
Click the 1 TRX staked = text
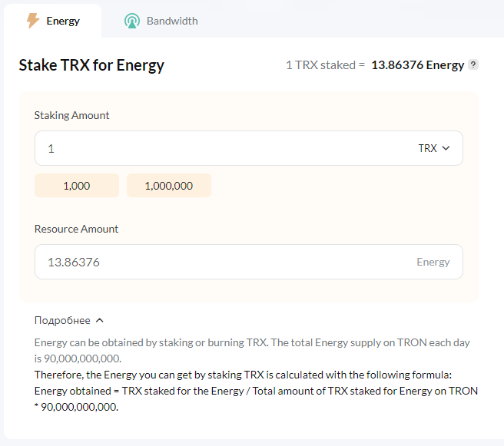(x=325, y=64)
